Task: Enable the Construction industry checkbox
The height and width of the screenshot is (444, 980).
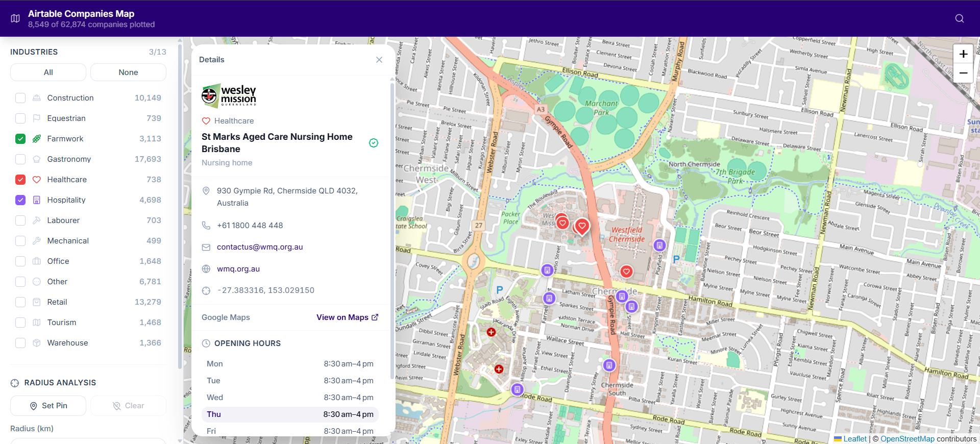Action: coord(20,98)
